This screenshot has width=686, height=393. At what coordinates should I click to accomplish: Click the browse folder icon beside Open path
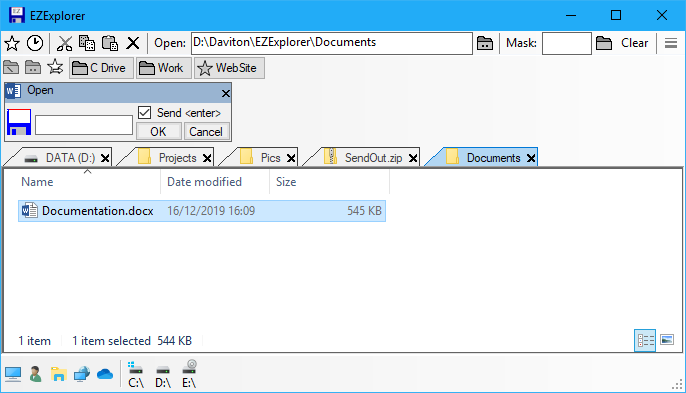(485, 43)
